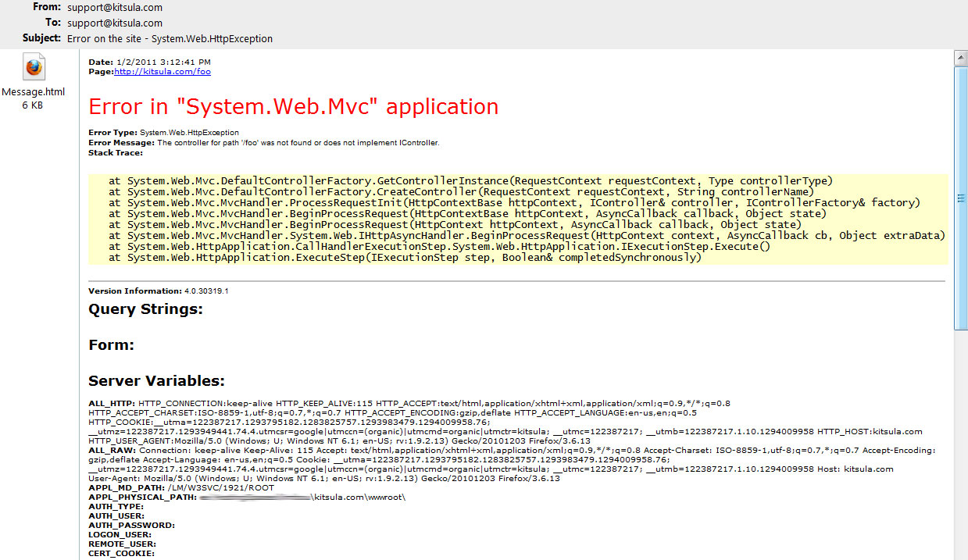Viewport: 968px width, 560px height.
Task: Click the Server Variables heading
Action: (156, 381)
